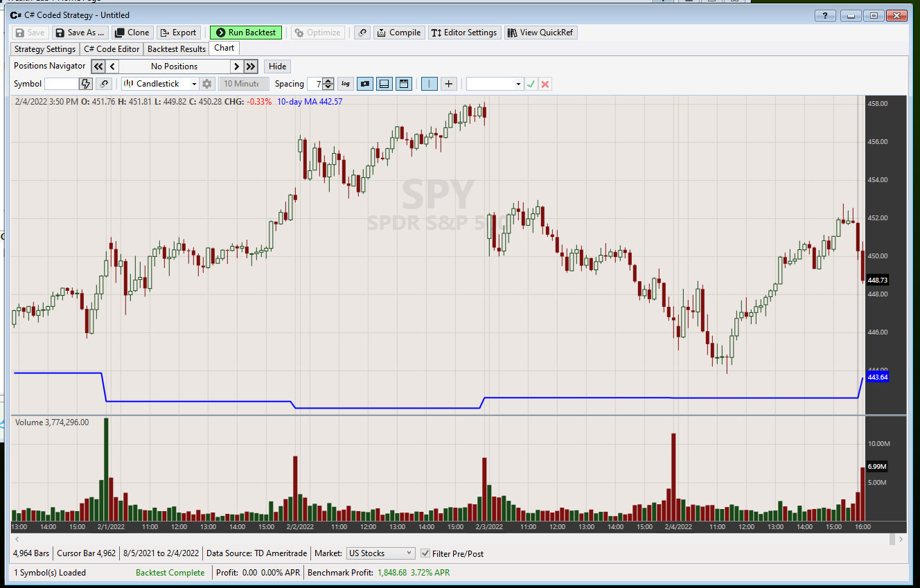The height and width of the screenshot is (588, 920).
Task: Switch to Strategy Settings tab
Action: (x=45, y=49)
